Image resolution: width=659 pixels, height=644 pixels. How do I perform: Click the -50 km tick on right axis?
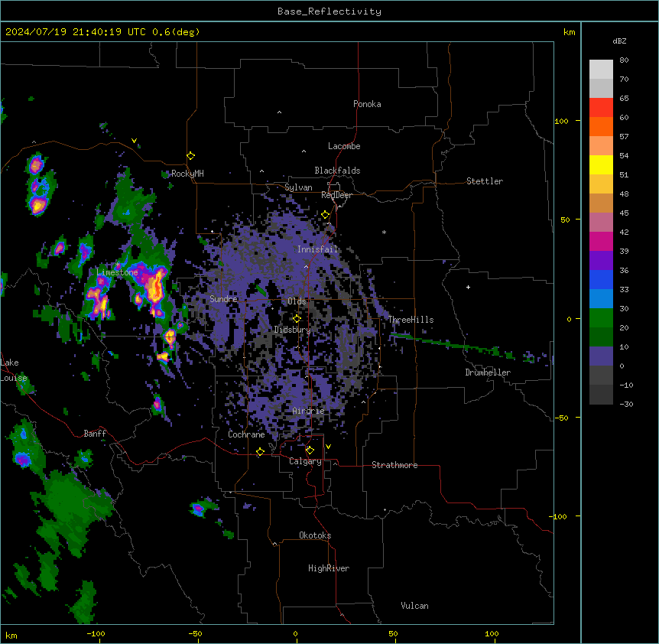561,418
